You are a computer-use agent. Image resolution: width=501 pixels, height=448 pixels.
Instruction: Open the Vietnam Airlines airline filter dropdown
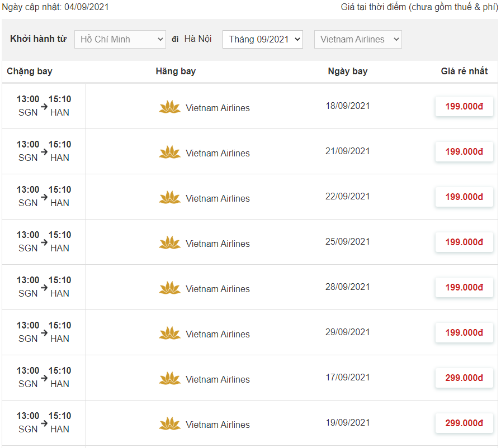358,39
